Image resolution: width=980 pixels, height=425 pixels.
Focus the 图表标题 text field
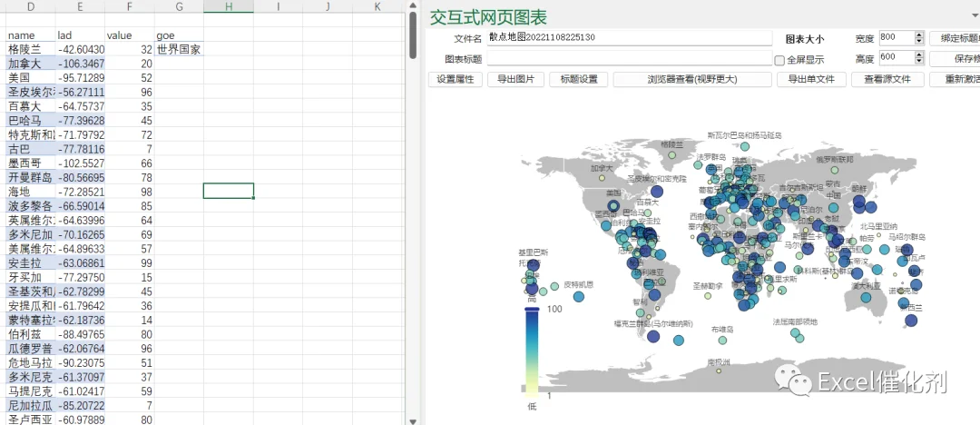(630, 59)
